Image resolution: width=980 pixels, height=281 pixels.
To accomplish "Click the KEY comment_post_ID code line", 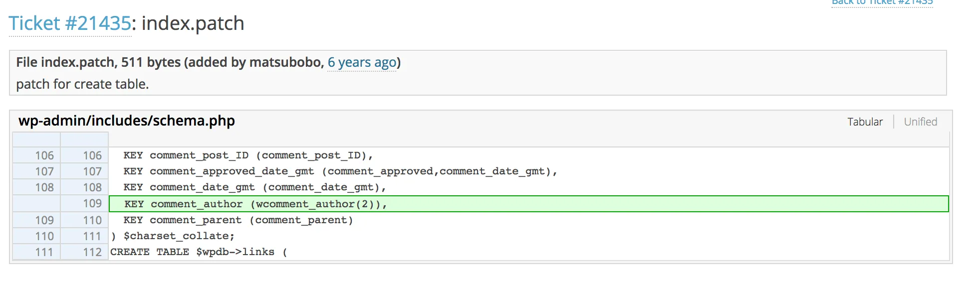I will click(x=248, y=155).
